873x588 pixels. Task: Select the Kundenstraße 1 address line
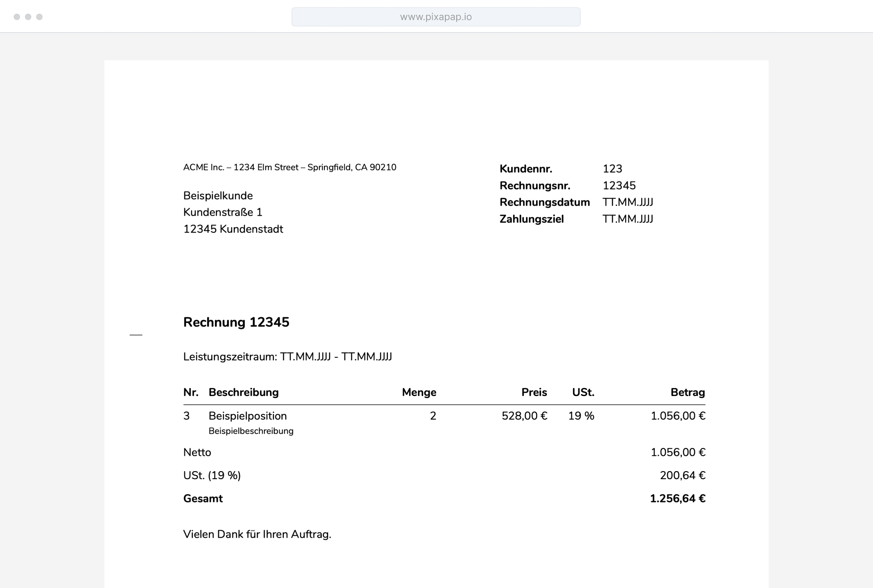click(222, 212)
